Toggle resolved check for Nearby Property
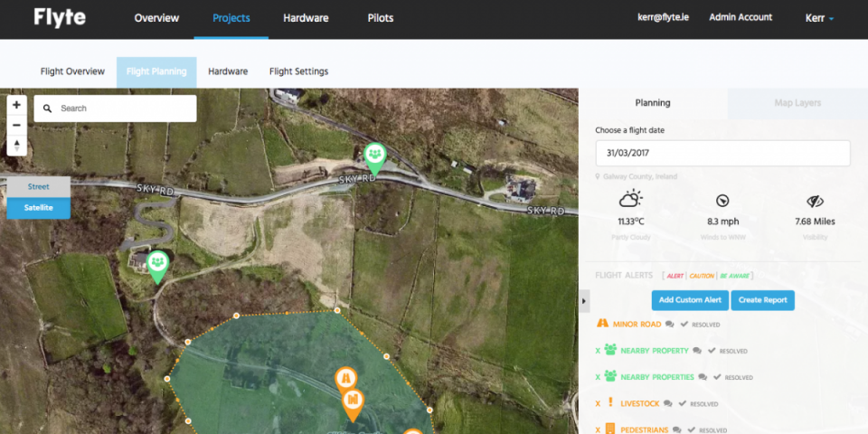Image resolution: width=868 pixels, height=434 pixels. (711, 351)
